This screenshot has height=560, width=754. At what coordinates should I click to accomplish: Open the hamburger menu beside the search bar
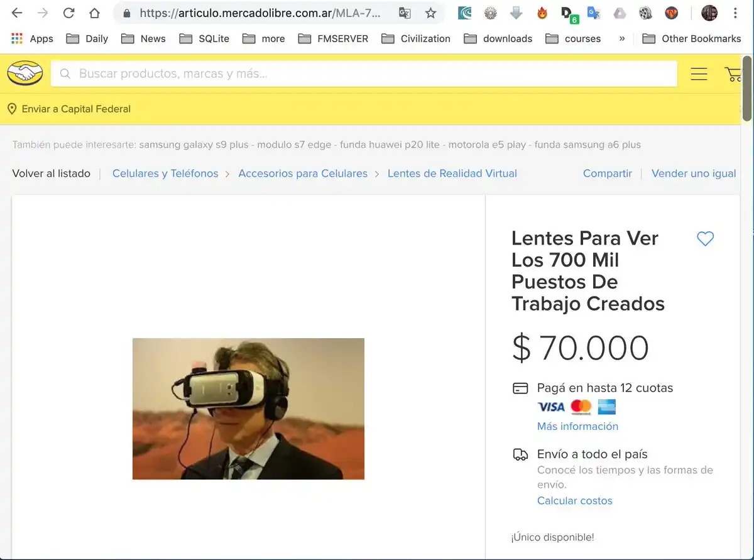click(x=699, y=74)
